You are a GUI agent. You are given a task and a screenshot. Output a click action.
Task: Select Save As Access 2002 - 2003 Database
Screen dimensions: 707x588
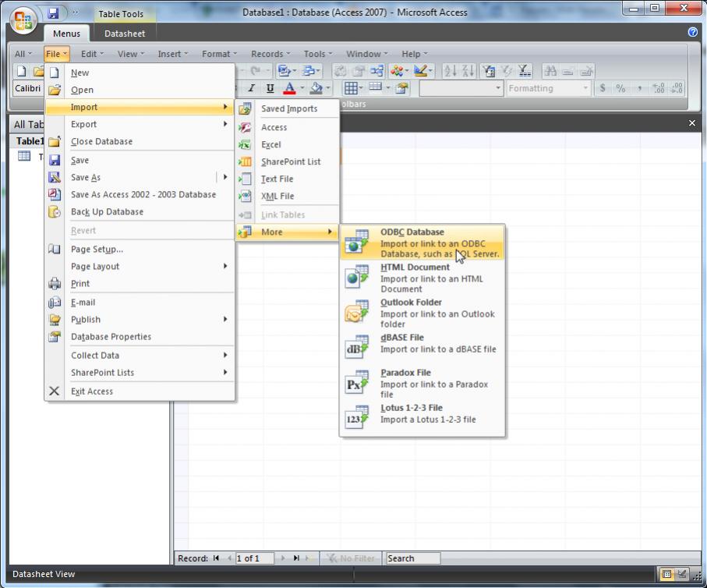pos(140,194)
